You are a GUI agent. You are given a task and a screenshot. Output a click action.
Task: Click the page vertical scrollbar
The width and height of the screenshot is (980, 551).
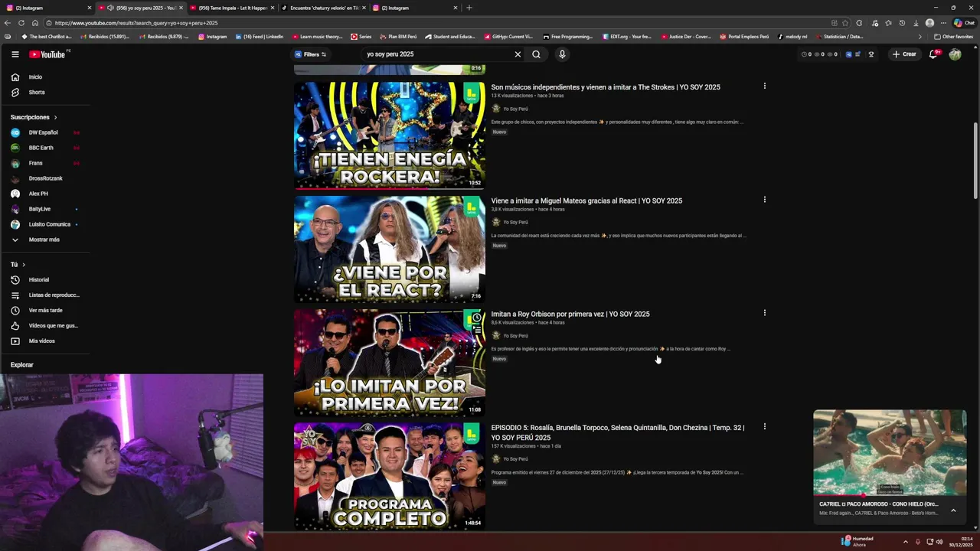click(975, 161)
